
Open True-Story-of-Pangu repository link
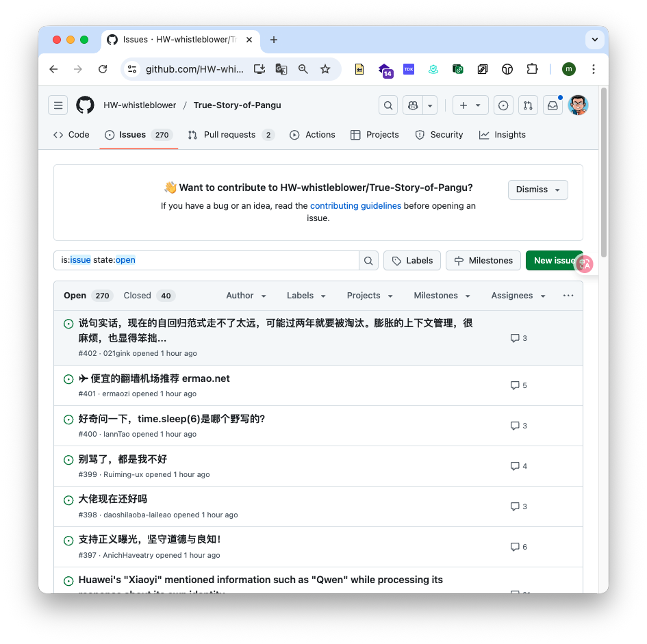tap(238, 105)
